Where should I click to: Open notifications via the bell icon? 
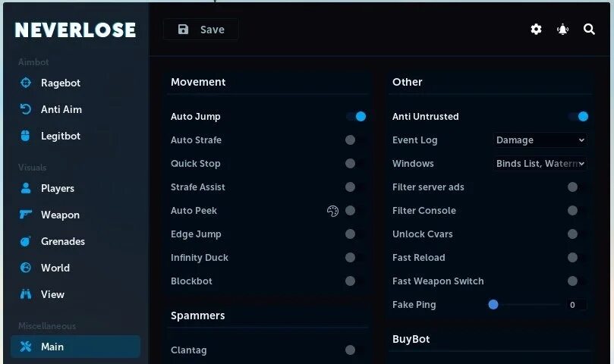562,30
